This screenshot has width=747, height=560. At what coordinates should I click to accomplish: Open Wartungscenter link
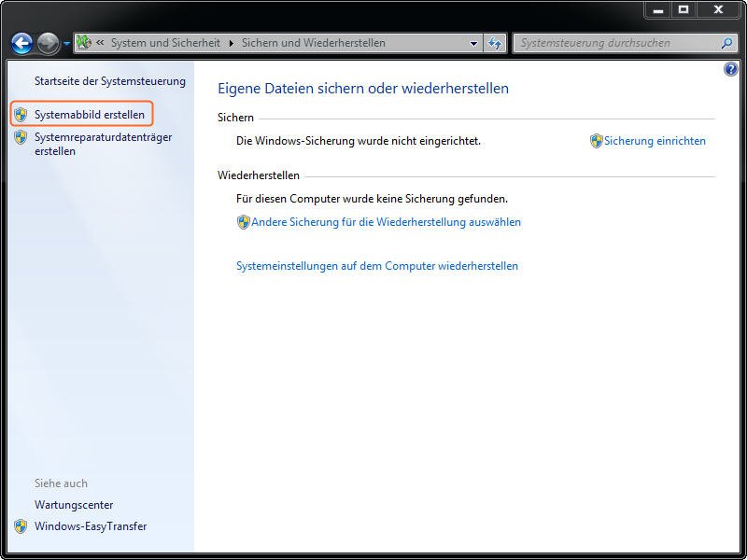pyautogui.click(x=74, y=505)
